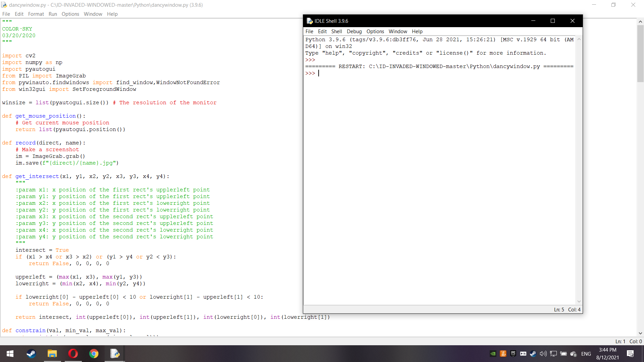
Task: Open network connection tray icon
Action: tap(553, 354)
